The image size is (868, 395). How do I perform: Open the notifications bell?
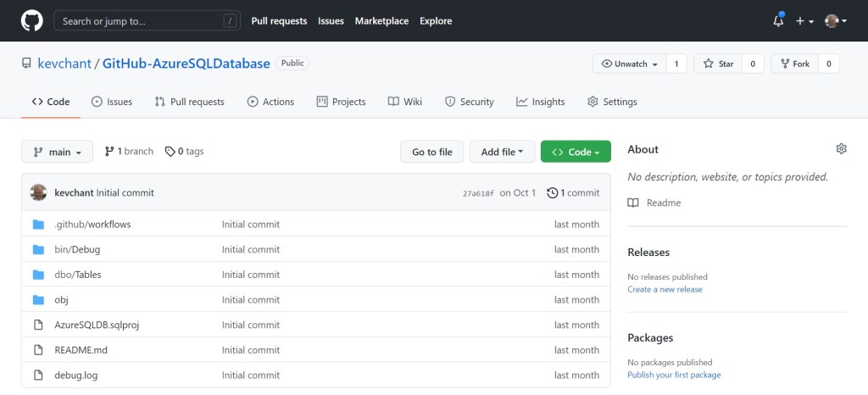click(x=778, y=20)
